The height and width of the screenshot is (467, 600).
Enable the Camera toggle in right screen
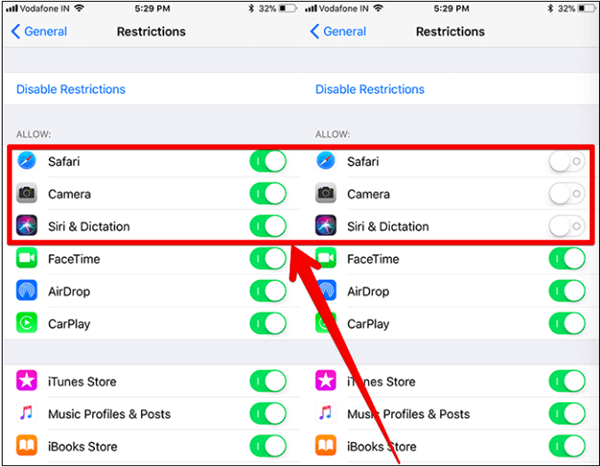tap(567, 194)
